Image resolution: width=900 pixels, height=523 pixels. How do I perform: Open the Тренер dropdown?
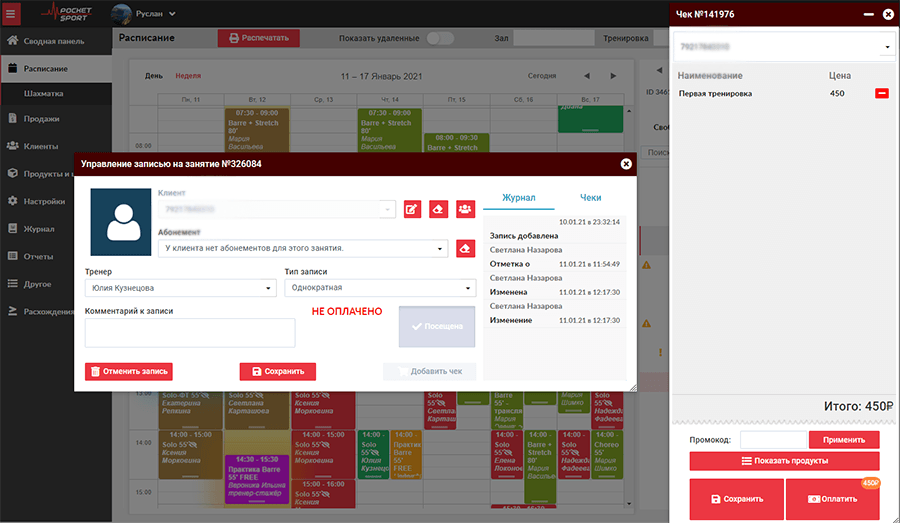click(x=180, y=288)
